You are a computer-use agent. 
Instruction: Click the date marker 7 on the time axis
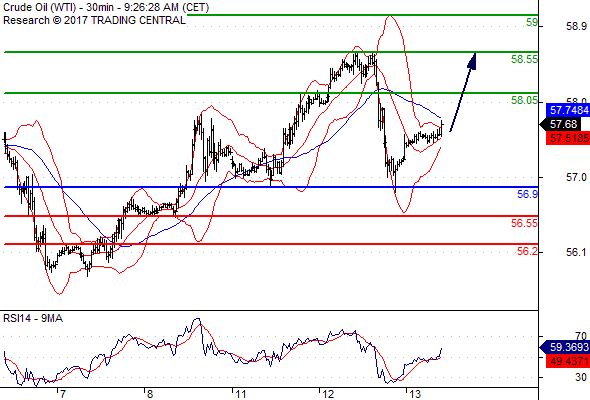point(63,394)
